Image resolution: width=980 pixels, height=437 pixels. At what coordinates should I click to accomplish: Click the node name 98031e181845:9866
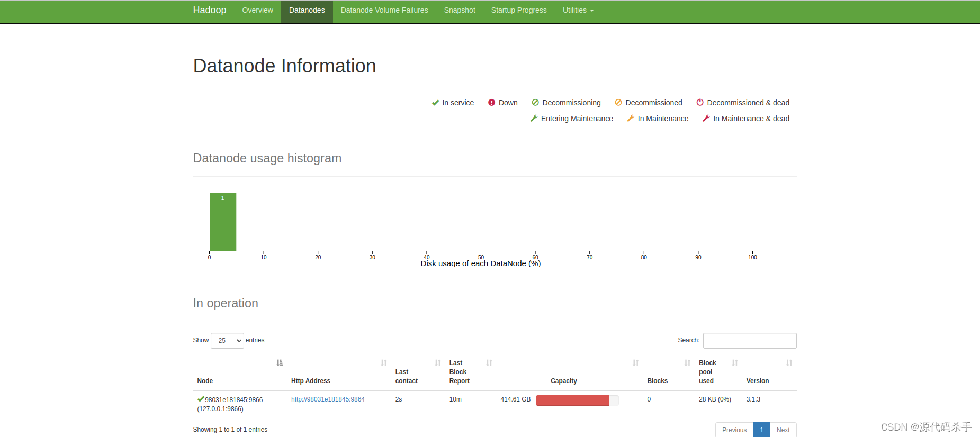pyautogui.click(x=234, y=400)
